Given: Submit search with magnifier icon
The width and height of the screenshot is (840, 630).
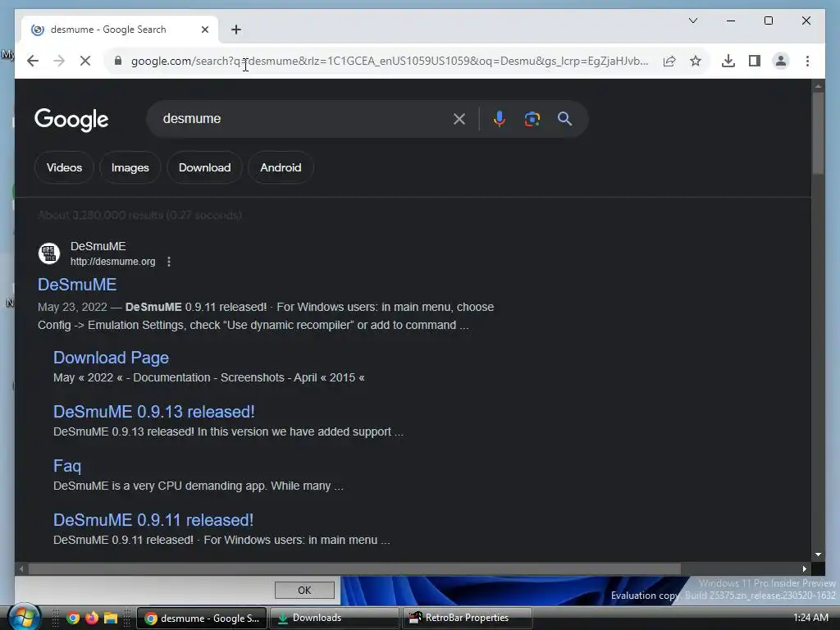Looking at the screenshot, I should [x=564, y=119].
